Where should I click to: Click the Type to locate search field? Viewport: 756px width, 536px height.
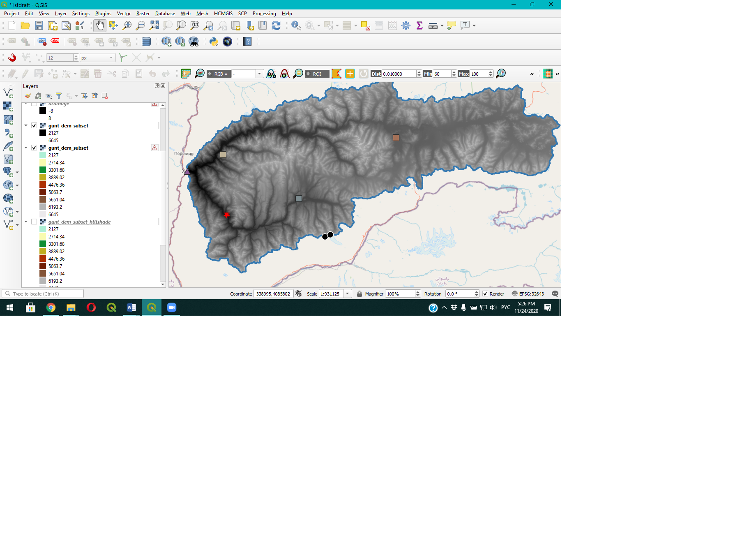[43, 294]
